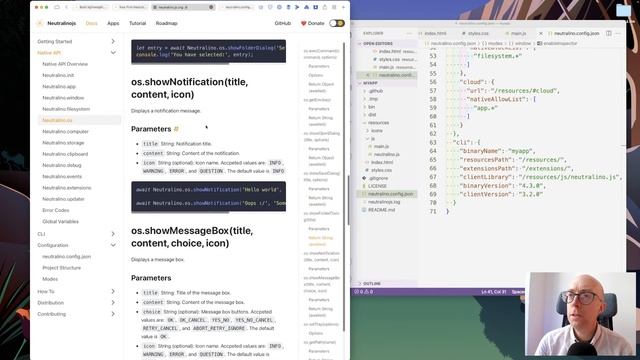Open neutralino.config.json docs sidebar entry
The width and height of the screenshot is (640, 360).
tap(67, 257)
